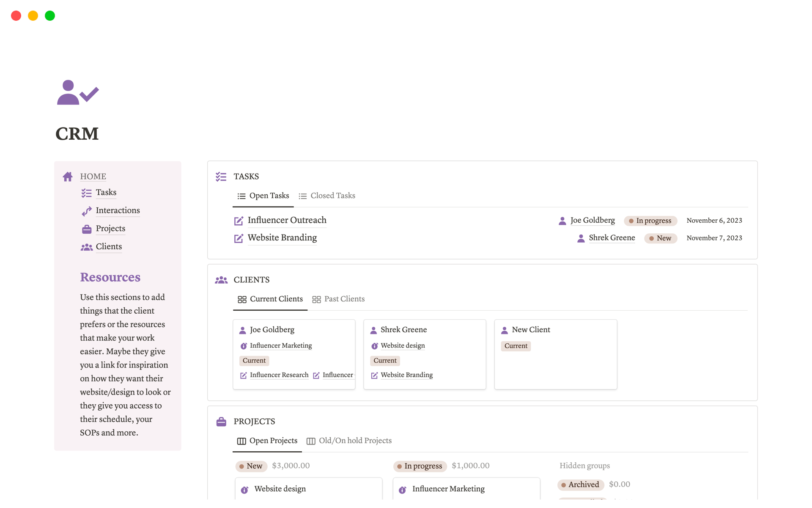This screenshot has height=508, width=812.
Task: Click the Current tag on New Client card
Action: [516, 346]
